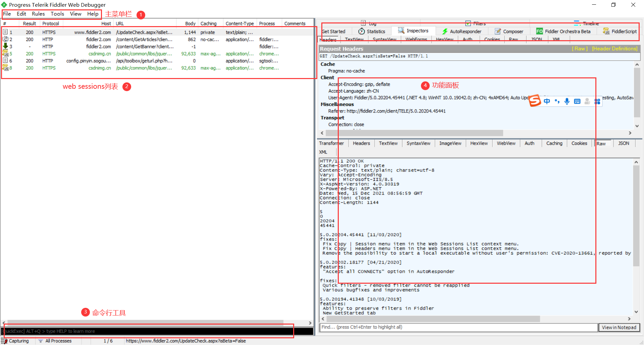Sort sessions by Content-Type column
The height and width of the screenshot is (345, 644).
239,23
